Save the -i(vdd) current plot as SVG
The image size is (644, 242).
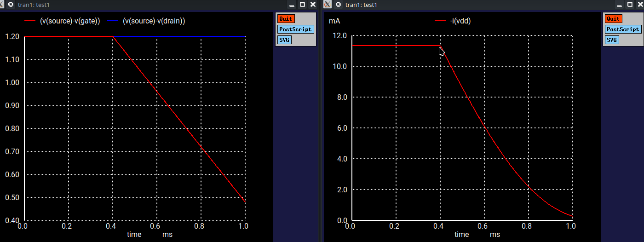tap(611, 40)
